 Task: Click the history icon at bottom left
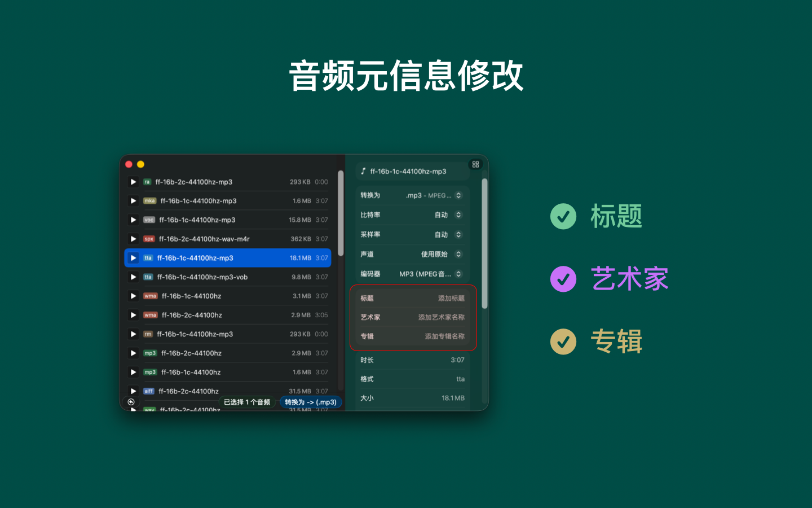131,402
